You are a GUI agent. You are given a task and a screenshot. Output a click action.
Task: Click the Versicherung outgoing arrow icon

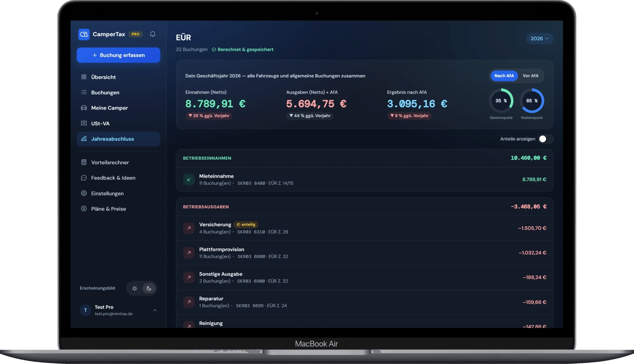coord(189,228)
